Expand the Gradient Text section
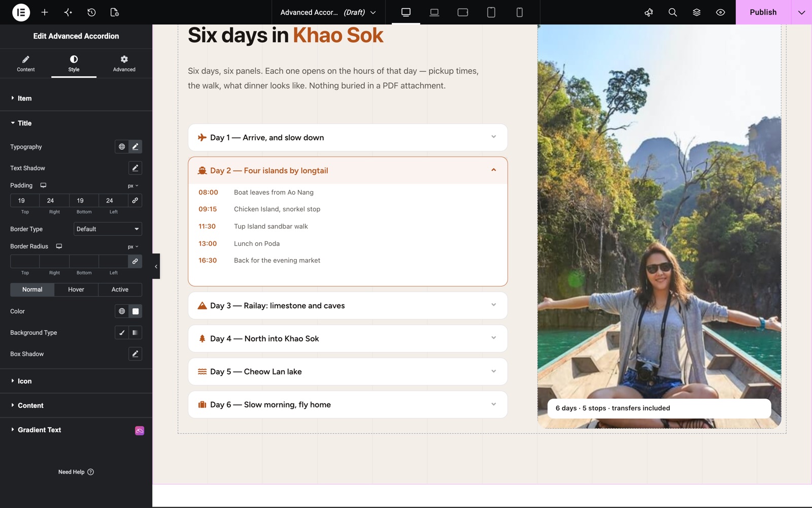This screenshot has height=508, width=812. coord(76,430)
